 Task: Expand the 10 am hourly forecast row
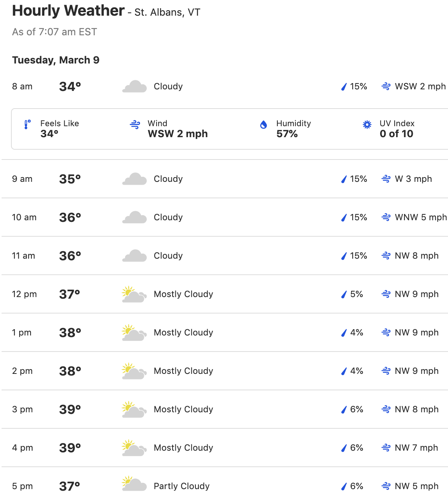point(225,218)
